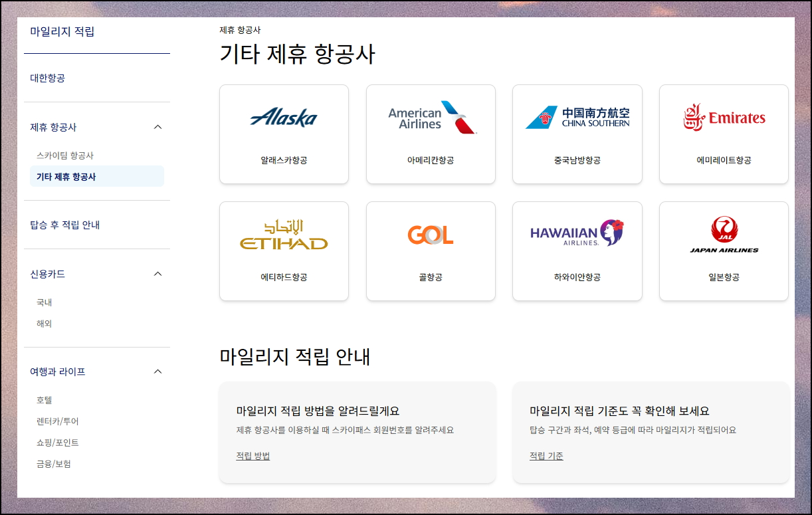Viewport: 812px width, 515px height.
Task: Click 에티하드항공 label text
Action: [x=284, y=277]
